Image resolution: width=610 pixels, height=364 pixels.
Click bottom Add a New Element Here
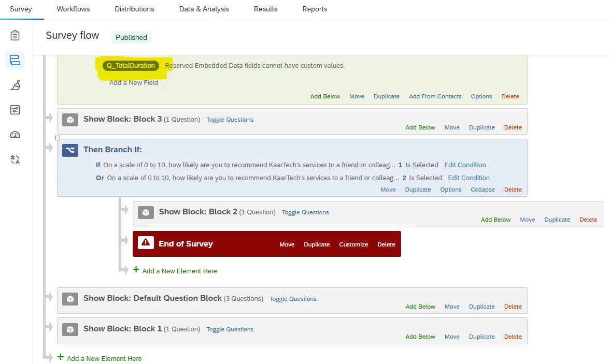[x=104, y=358]
